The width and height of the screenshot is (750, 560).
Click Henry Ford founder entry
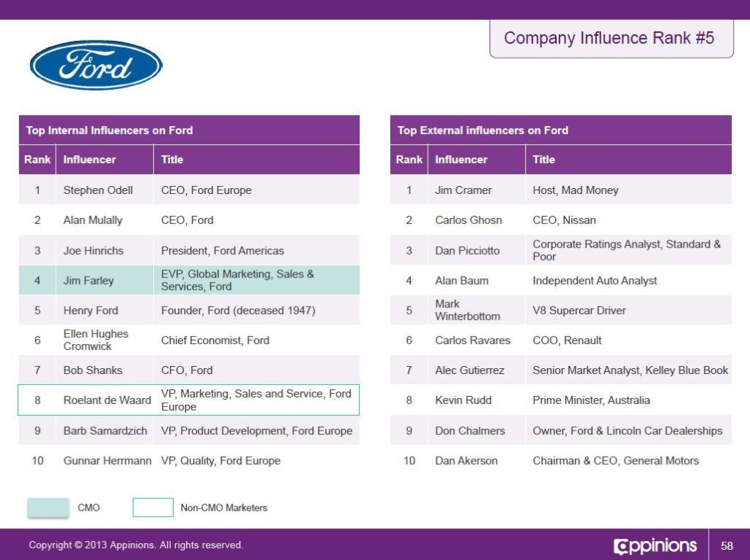[x=189, y=310]
